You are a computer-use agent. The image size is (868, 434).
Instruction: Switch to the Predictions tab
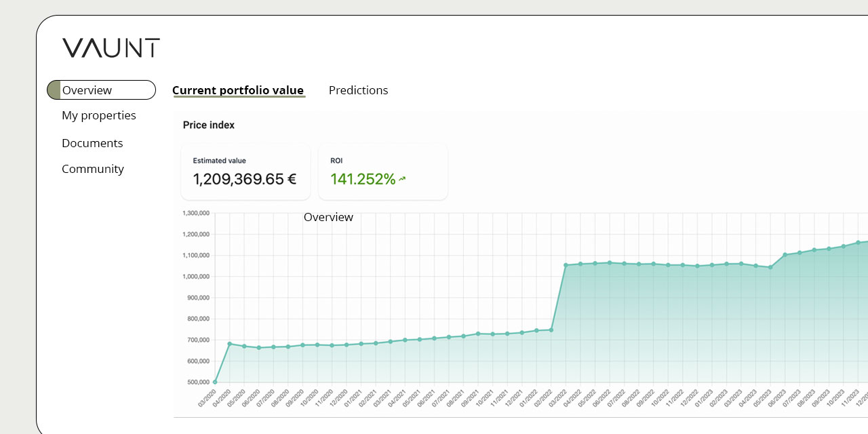point(358,90)
